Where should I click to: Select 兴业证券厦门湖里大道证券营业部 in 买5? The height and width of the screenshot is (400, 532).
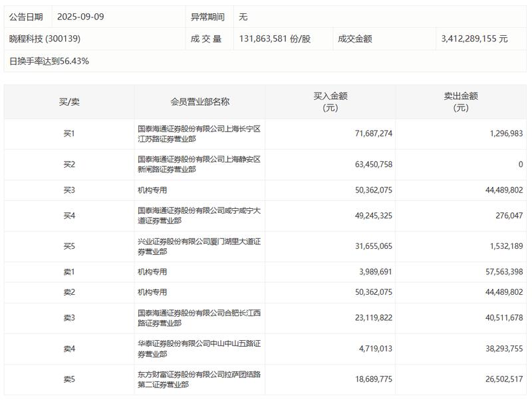click(199, 245)
